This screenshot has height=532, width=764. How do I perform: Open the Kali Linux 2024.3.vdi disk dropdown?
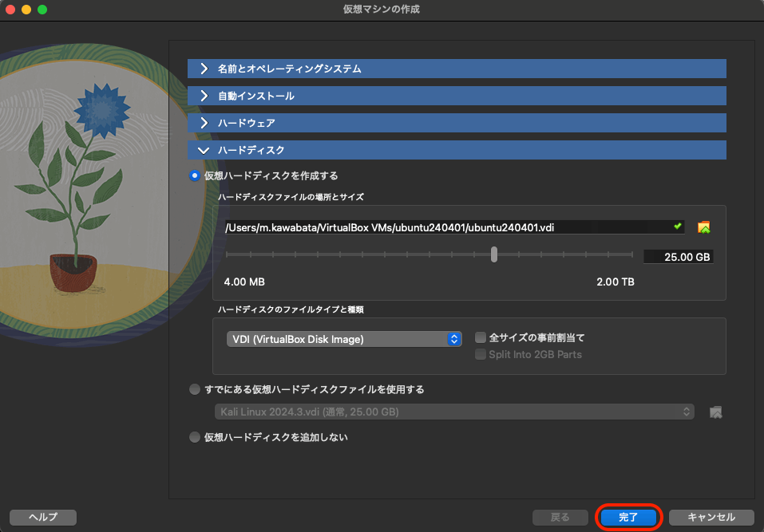pyautogui.click(x=454, y=412)
